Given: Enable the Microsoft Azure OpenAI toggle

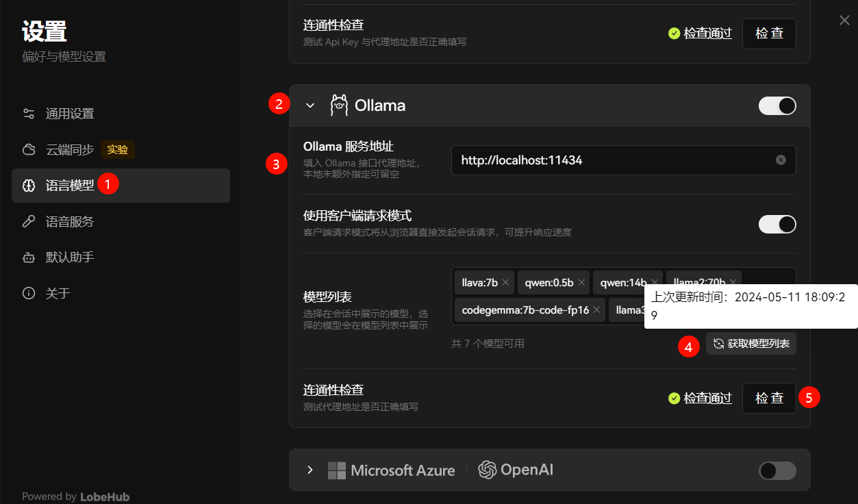Looking at the screenshot, I should click(x=777, y=470).
